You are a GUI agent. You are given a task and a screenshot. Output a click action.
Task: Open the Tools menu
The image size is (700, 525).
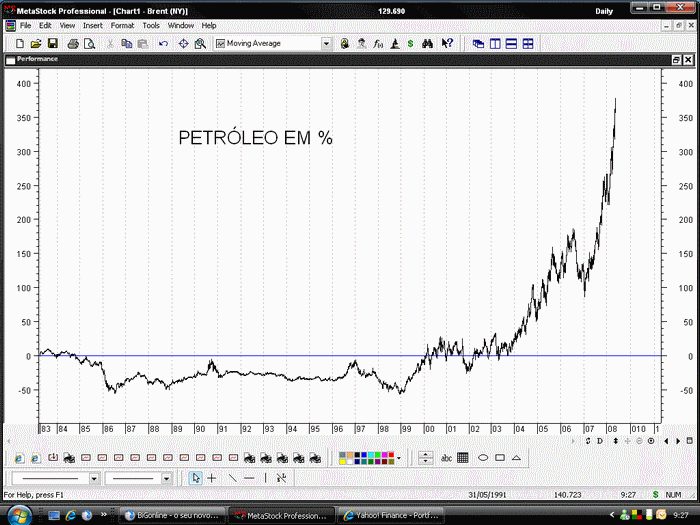pyautogui.click(x=151, y=25)
